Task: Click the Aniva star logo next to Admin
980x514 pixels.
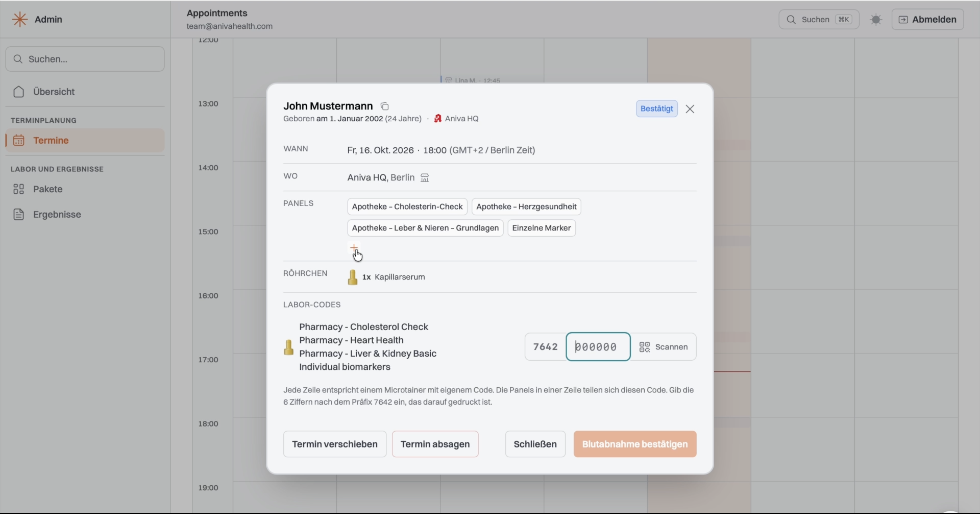Action: coord(20,19)
